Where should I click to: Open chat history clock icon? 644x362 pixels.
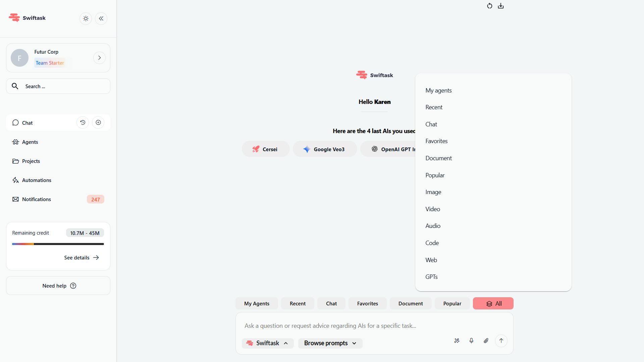(x=83, y=123)
